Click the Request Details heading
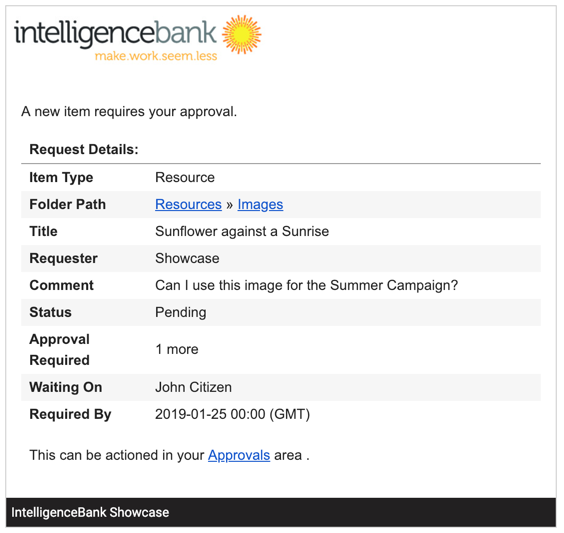 (x=84, y=149)
